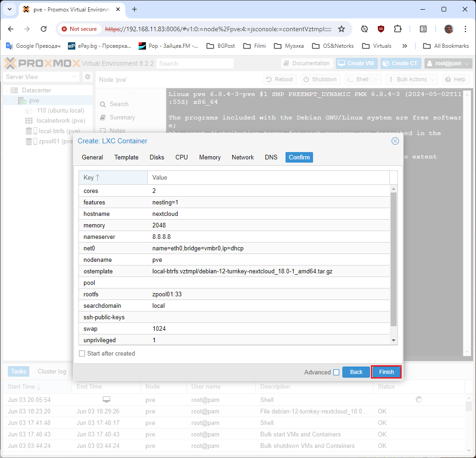Click the summary table scroll-up arrow

(x=394, y=189)
